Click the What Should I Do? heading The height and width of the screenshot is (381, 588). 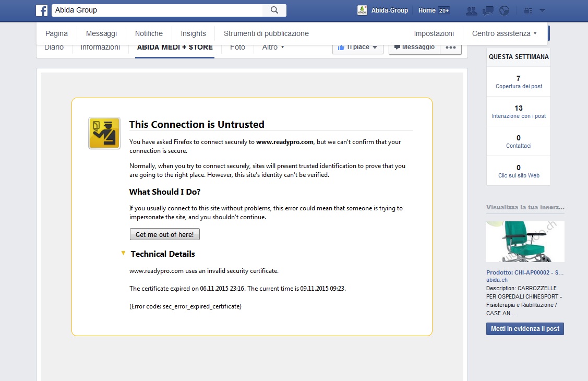tap(165, 192)
